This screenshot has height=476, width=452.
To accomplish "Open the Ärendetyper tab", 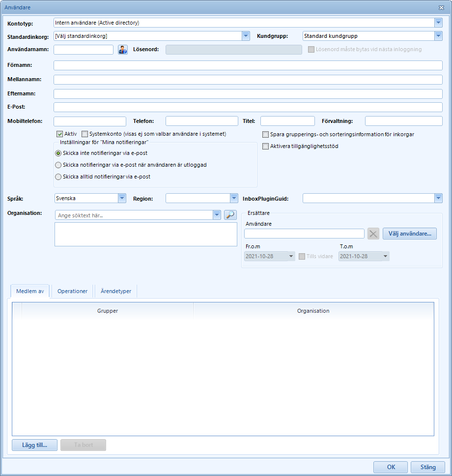I will point(116,291).
